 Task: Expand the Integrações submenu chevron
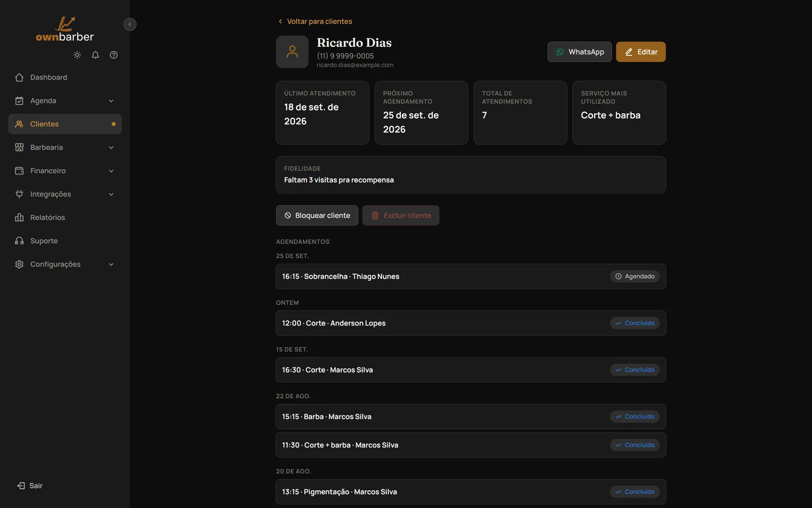tap(111, 194)
